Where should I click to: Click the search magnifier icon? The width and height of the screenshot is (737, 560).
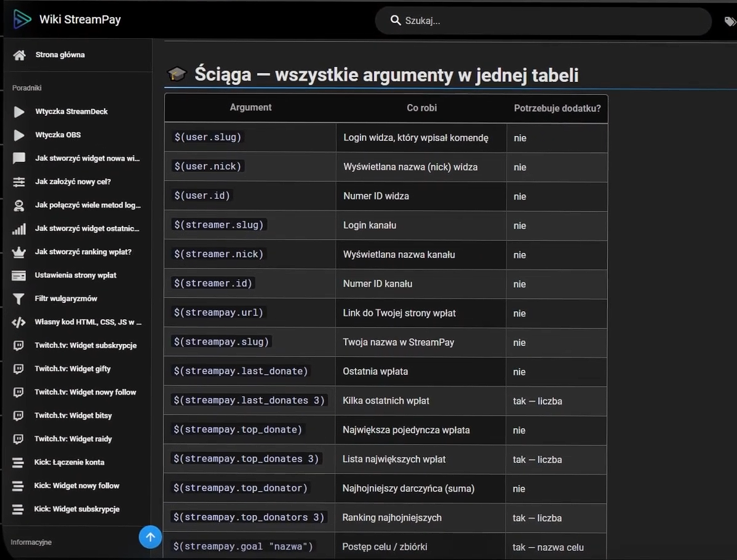pyautogui.click(x=396, y=20)
